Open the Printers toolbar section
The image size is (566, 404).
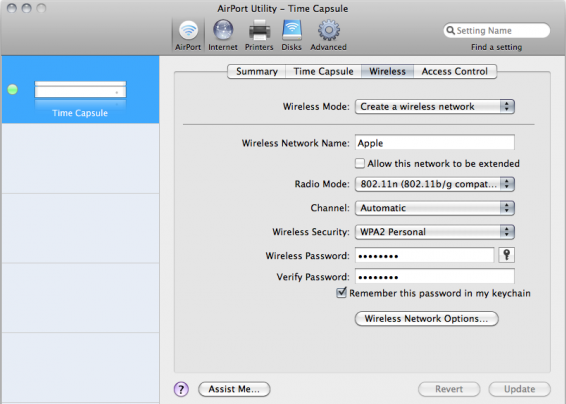click(x=259, y=35)
